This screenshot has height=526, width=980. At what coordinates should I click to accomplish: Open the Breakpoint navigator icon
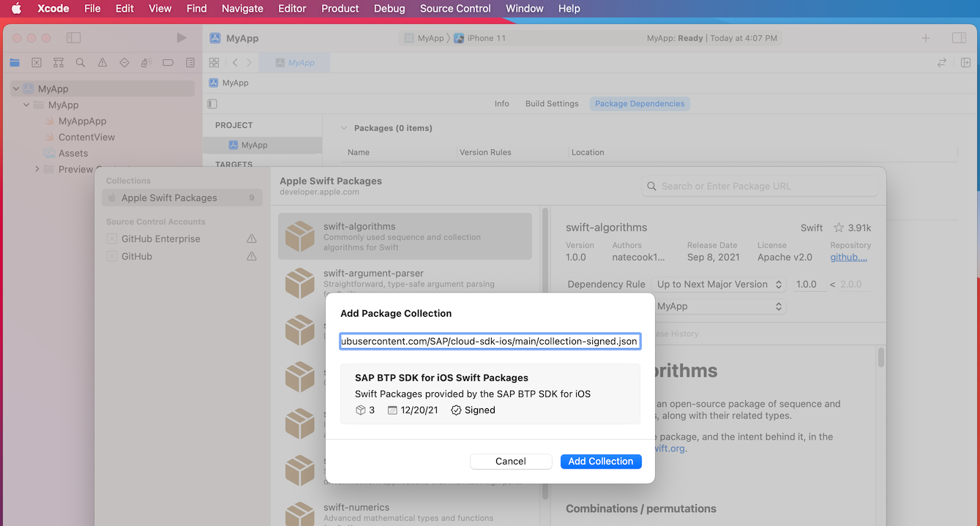point(168,63)
